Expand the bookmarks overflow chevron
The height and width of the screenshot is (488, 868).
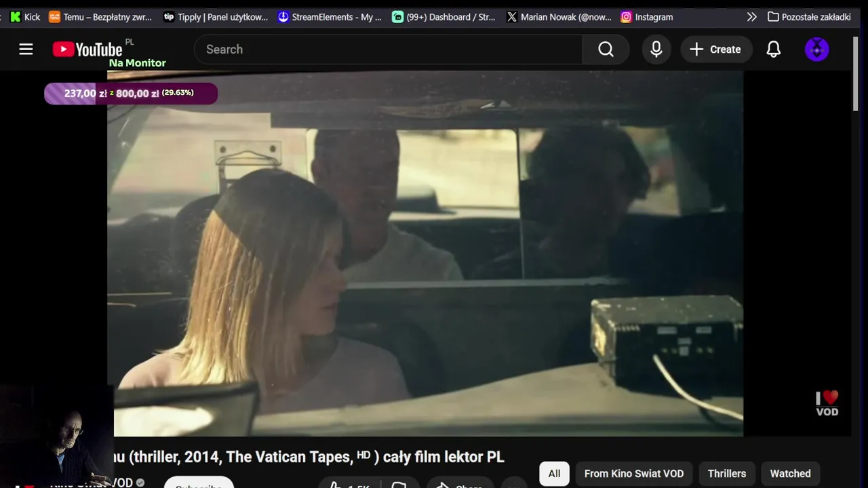(x=751, y=17)
